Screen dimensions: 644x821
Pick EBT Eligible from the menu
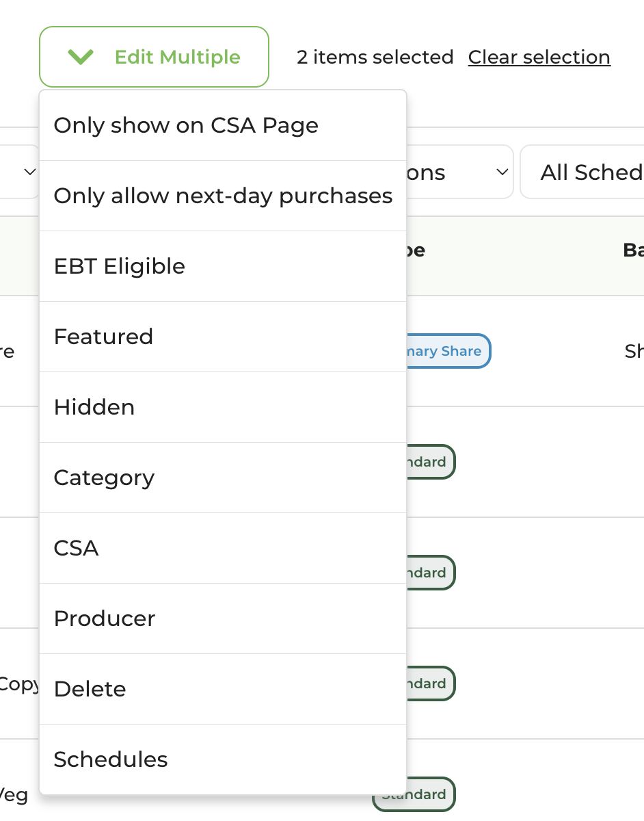[223, 266]
